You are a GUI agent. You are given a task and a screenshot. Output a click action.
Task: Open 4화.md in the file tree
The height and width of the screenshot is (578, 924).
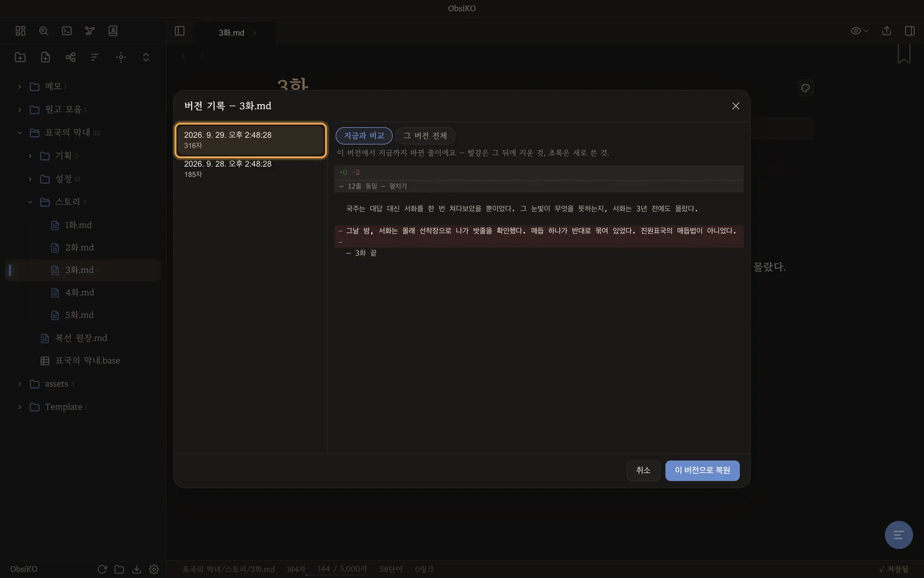click(x=83, y=292)
